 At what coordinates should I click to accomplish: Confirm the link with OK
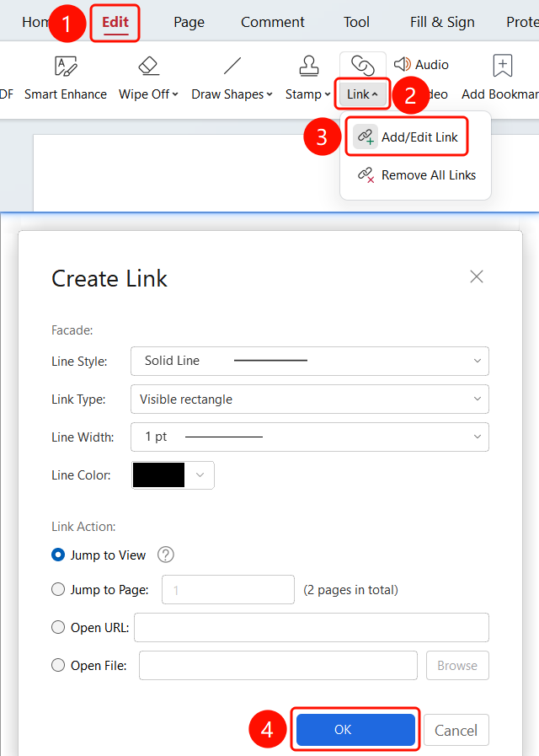[x=355, y=730]
